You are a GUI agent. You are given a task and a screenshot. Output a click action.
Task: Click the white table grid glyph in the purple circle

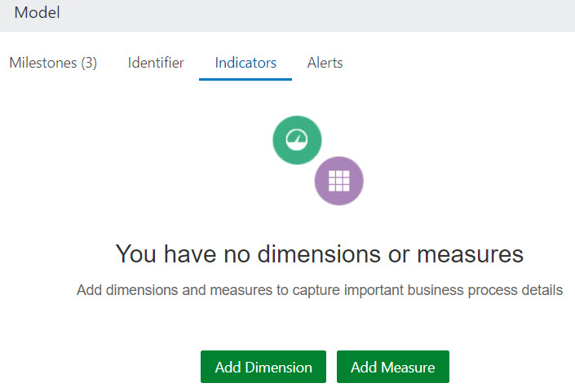338,181
